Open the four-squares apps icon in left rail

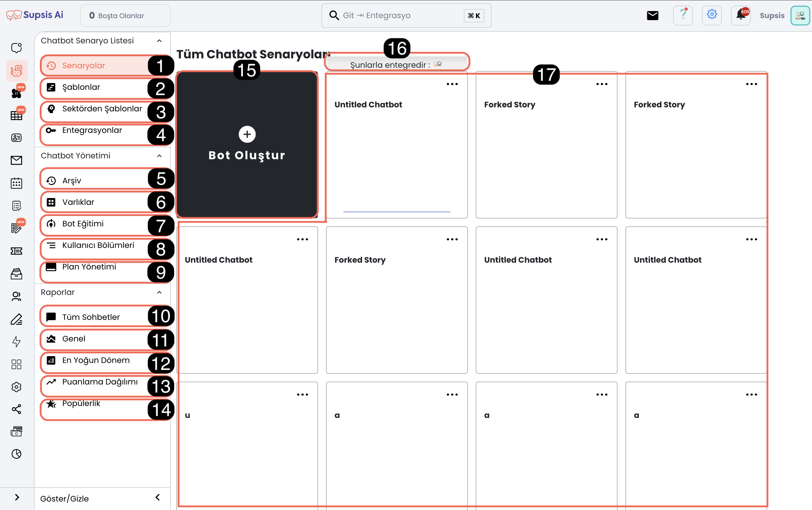(x=16, y=364)
